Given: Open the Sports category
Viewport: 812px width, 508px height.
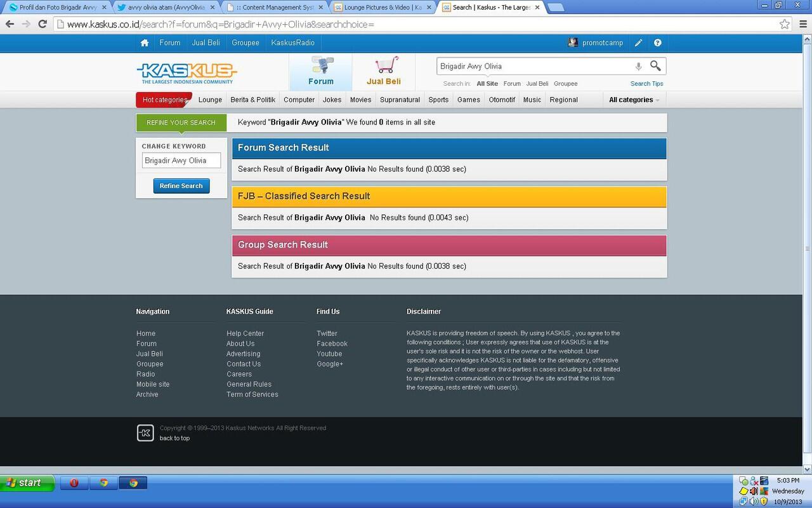Looking at the screenshot, I should 438,100.
